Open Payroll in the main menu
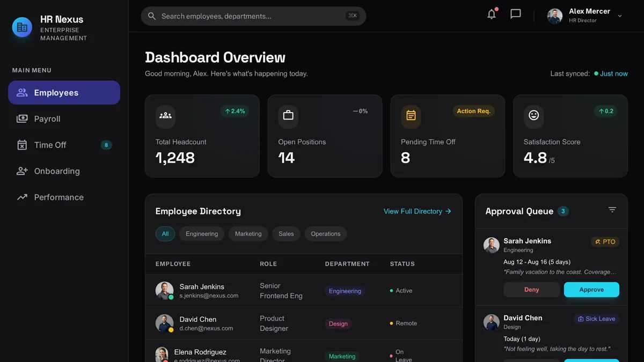Image resolution: width=644 pixels, height=362 pixels. [64, 119]
